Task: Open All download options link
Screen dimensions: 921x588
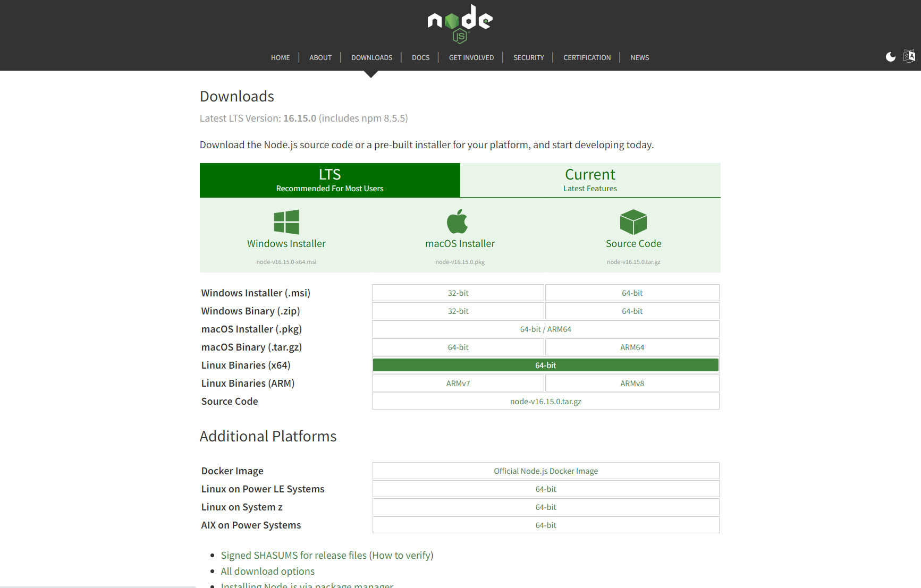Action: [267, 571]
